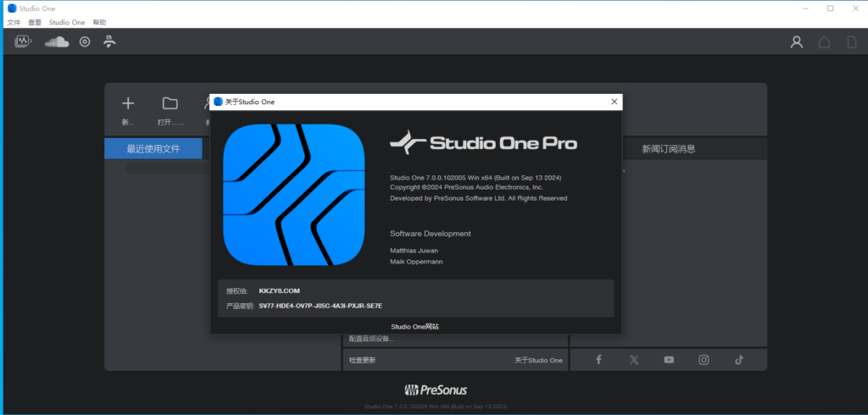Click the circular target icon in toolbar

(x=85, y=41)
